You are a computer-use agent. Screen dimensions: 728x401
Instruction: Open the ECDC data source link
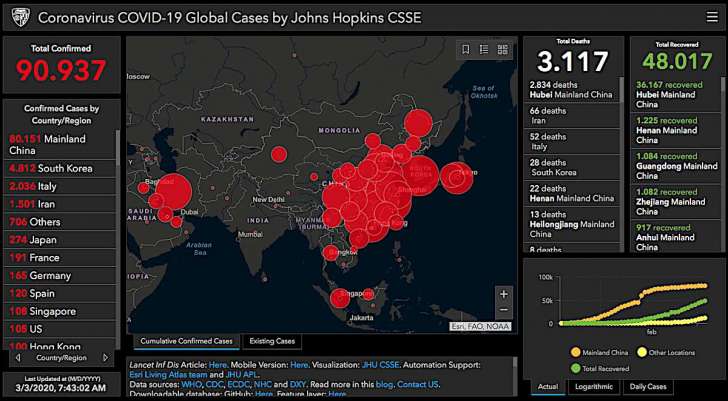coord(238,385)
